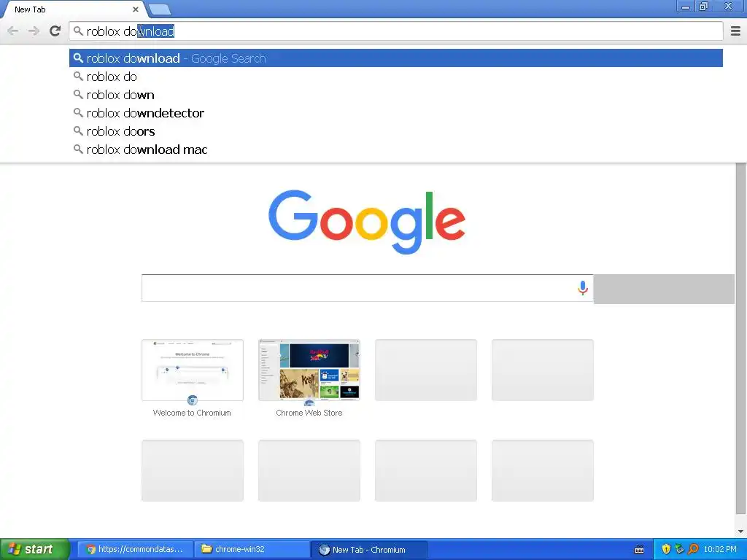Click the green Safely Remove Hardware tray icon
Screen dimensions: 747x560
679,549
